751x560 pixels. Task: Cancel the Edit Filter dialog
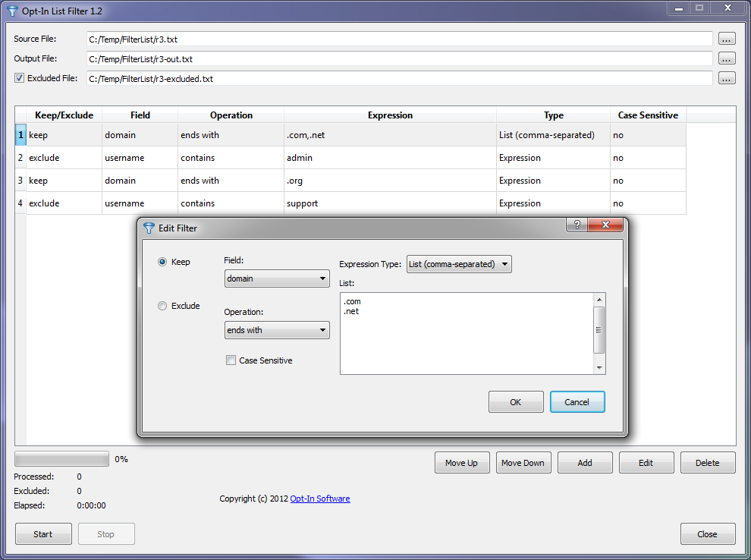point(579,401)
